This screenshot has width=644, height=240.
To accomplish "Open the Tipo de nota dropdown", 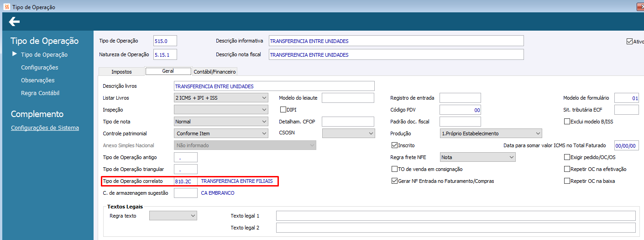I will point(221,122).
